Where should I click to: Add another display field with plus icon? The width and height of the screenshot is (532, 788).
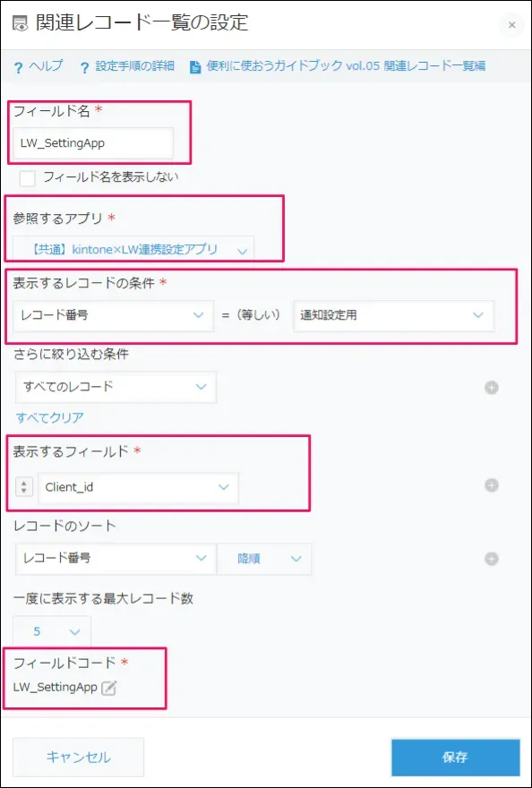point(492,485)
